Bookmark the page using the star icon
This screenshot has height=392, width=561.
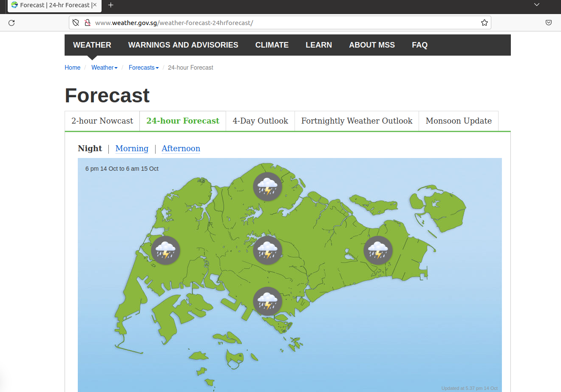(x=484, y=23)
